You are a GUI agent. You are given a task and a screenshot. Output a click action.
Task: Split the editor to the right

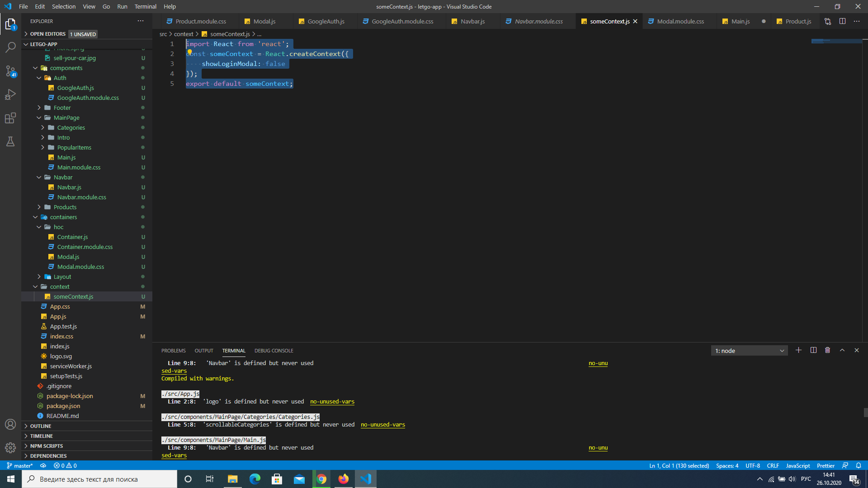(x=842, y=21)
